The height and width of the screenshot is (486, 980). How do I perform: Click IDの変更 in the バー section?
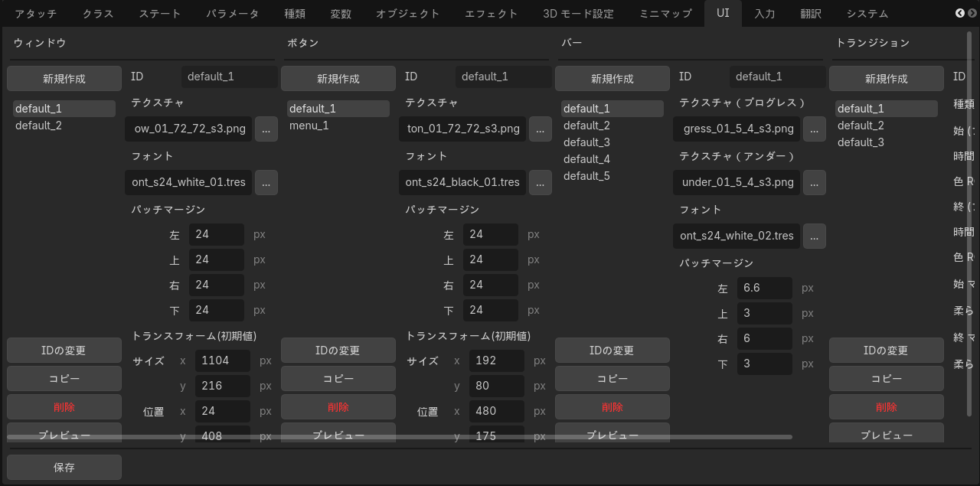pos(612,351)
